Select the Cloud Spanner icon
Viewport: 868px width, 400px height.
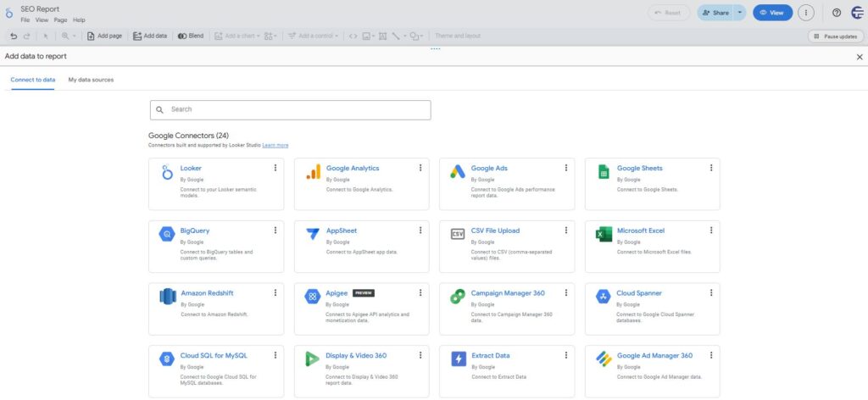point(603,297)
